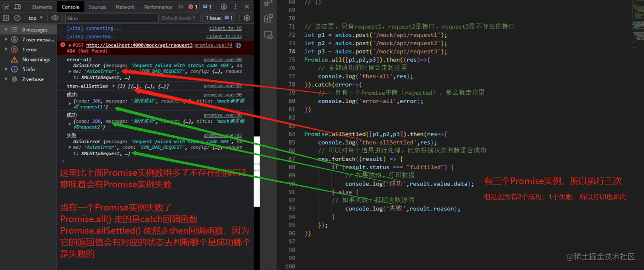Select the verbose bug icon
Viewport: 644px width, 270px height.
point(14,79)
